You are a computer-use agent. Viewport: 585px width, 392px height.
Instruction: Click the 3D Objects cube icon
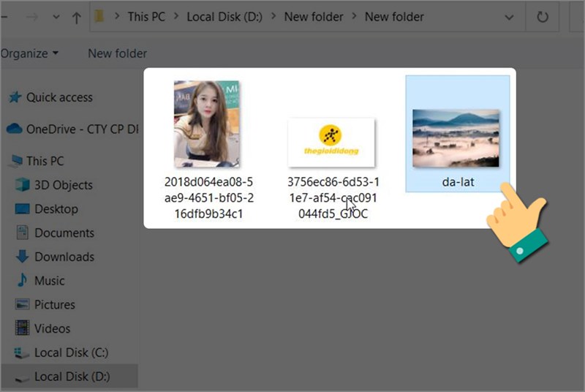(23, 184)
